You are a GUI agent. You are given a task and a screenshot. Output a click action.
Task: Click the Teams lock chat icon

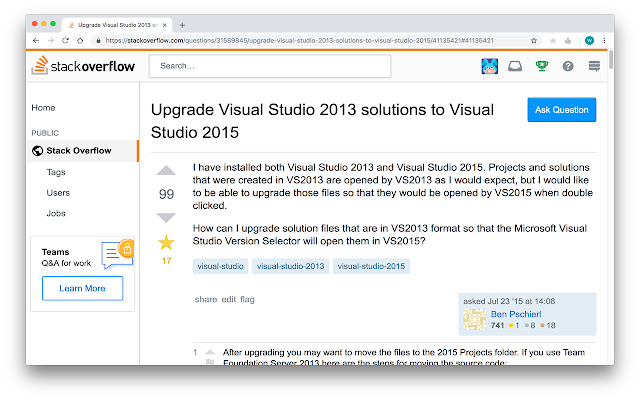pos(118,254)
